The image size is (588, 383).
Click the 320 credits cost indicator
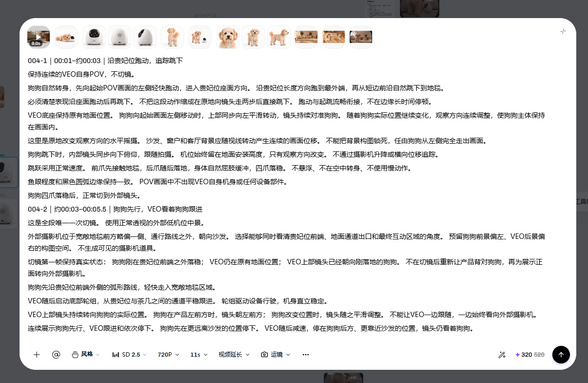[x=529, y=355]
